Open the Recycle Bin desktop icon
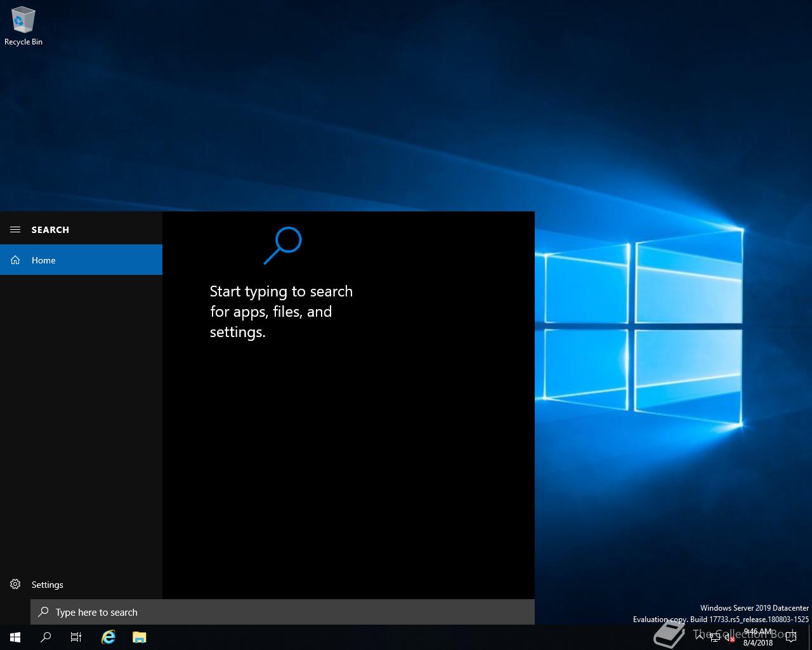Image resolution: width=812 pixels, height=650 pixels. pyautogui.click(x=23, y=27)
